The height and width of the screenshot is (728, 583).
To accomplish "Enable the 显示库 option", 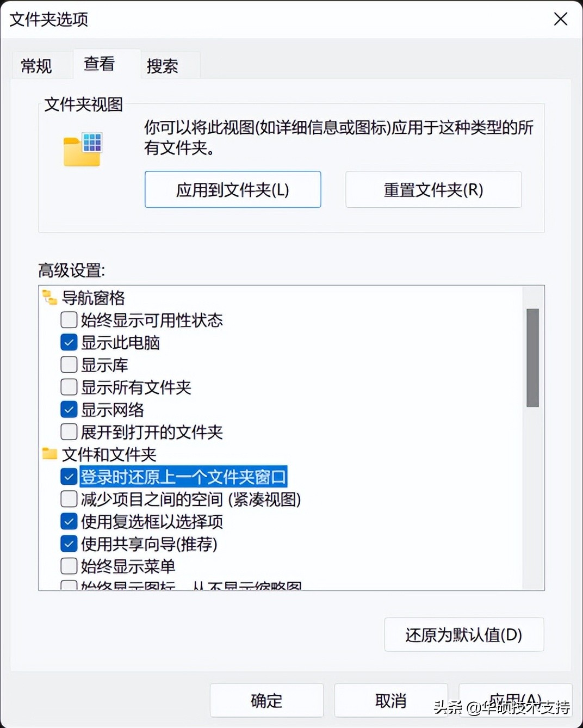I will click(x=69, y=365).
